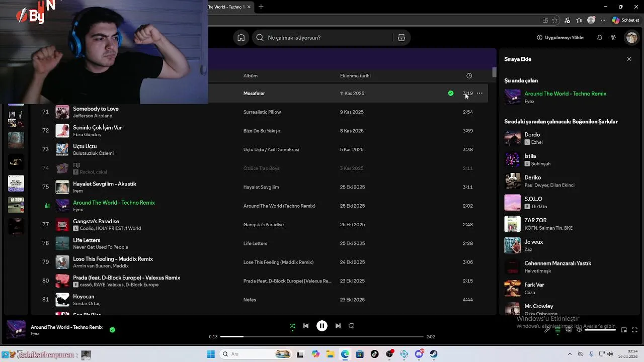Screen dimensions: 644x362
Task: Open a new browser tab with the plus
Action: 261,7
